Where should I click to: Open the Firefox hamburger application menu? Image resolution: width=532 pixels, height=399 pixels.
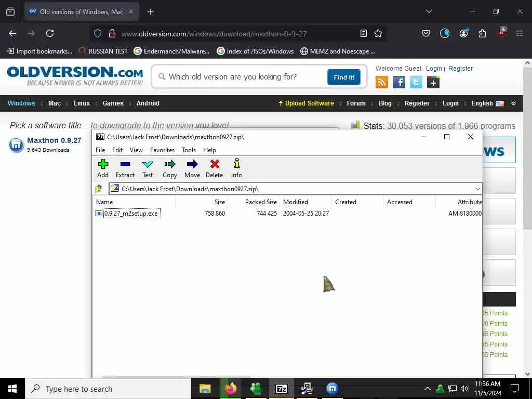[519, 33]
